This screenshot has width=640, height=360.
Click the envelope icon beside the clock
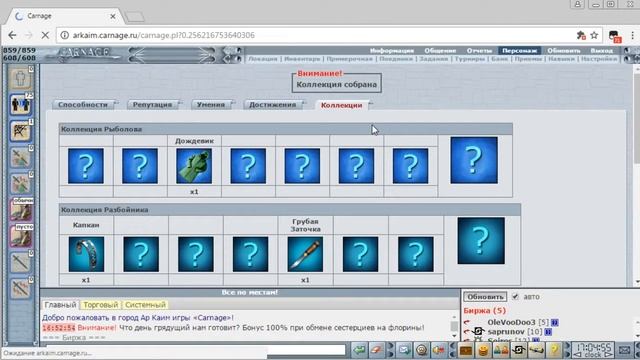coord(624,350)
